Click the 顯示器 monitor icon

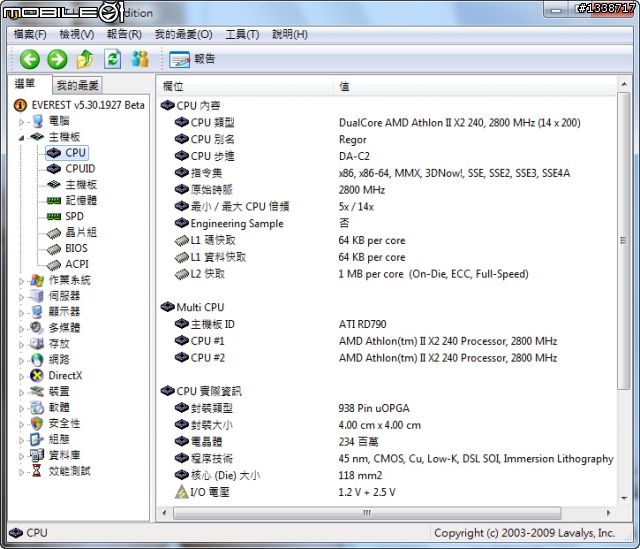tap(37, 312)
